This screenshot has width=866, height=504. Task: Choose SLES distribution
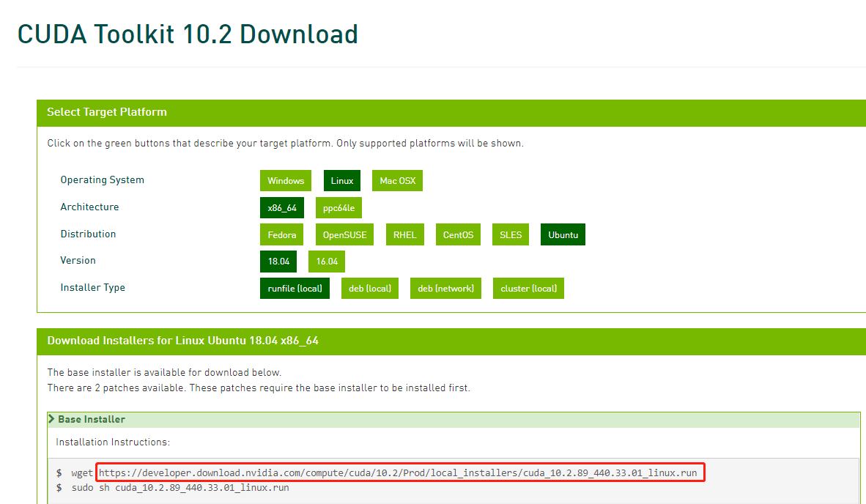tap(511, 234)
